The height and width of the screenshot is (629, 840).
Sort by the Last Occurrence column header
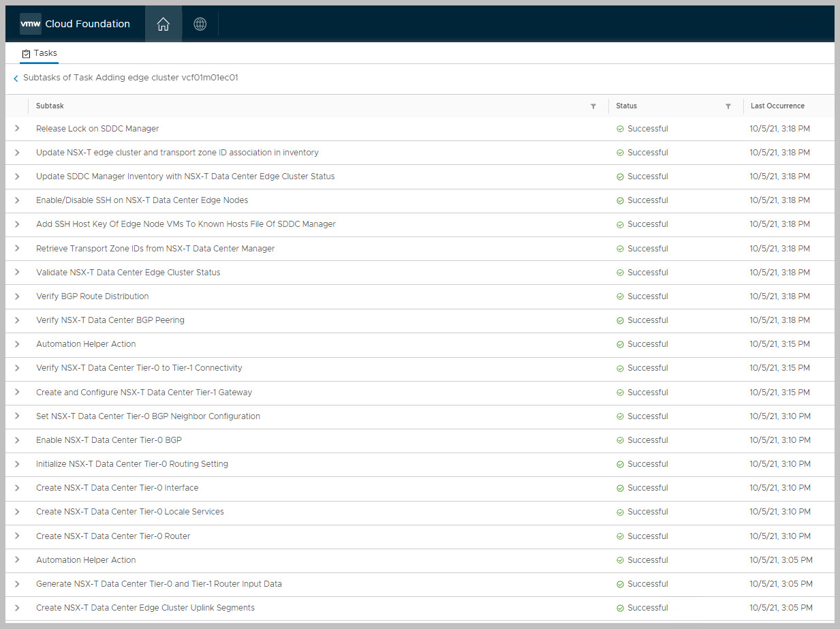pos(777,106)
